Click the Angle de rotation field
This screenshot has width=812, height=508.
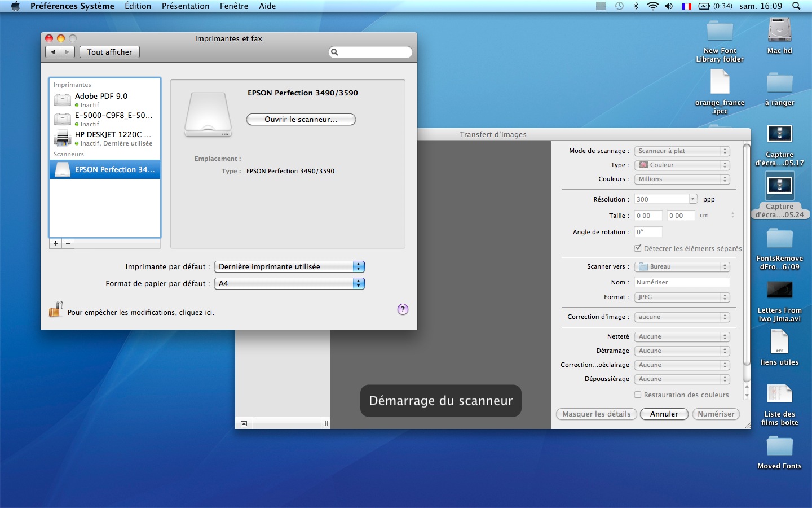click(x=648, y=232)
